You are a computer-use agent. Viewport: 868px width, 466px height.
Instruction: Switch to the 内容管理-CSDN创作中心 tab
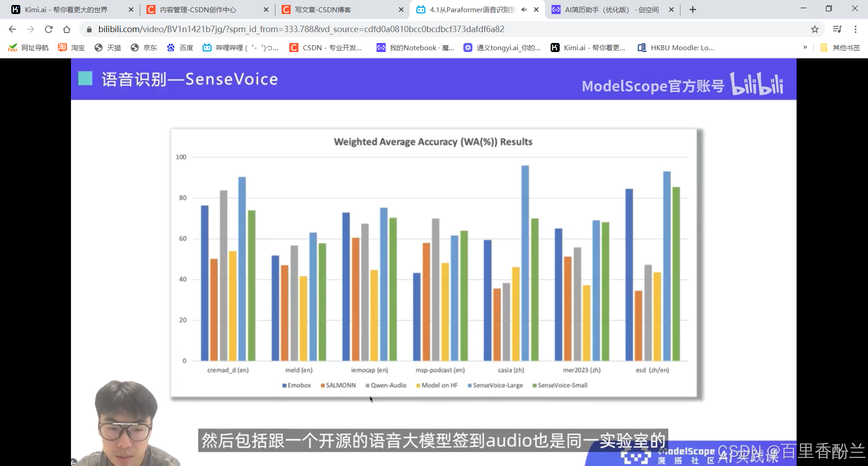[x=207, y=10]
